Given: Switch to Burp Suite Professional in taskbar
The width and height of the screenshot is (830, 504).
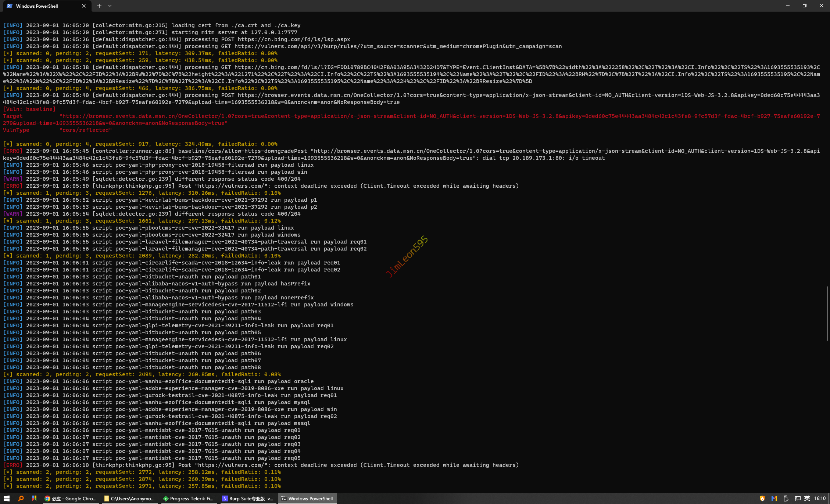Looking at the screenshot, I should [248, 498].
